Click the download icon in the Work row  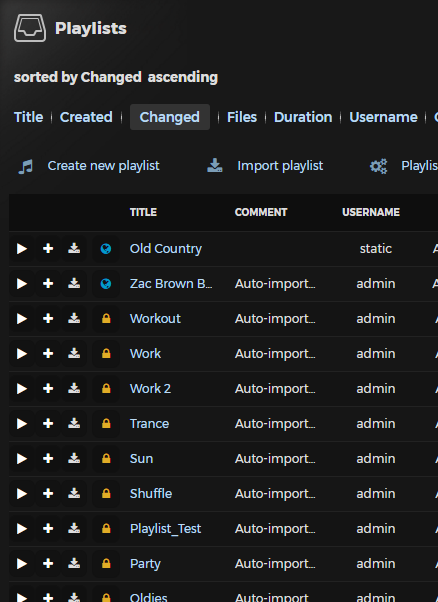[74, 353]
